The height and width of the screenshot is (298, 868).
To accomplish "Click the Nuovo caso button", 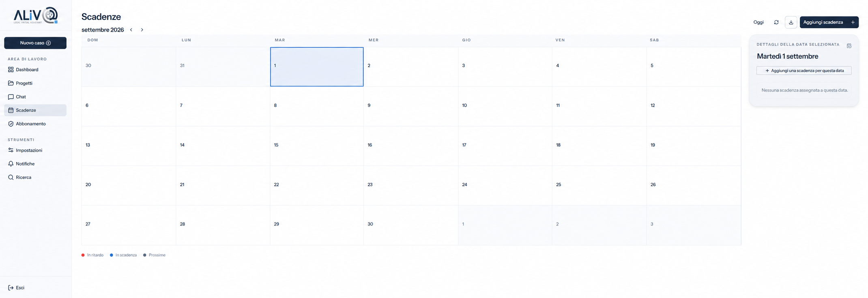I will pyautogui.click(x=35, y=43).
